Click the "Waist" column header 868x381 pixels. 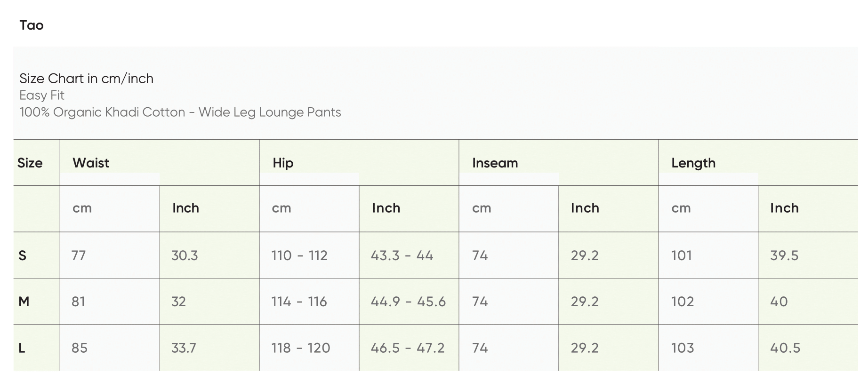91,163
